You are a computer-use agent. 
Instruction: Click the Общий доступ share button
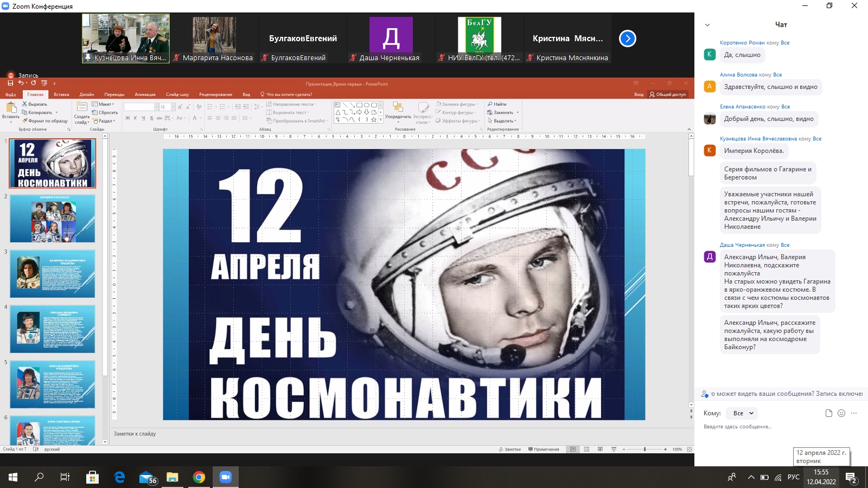coord(668,94)
